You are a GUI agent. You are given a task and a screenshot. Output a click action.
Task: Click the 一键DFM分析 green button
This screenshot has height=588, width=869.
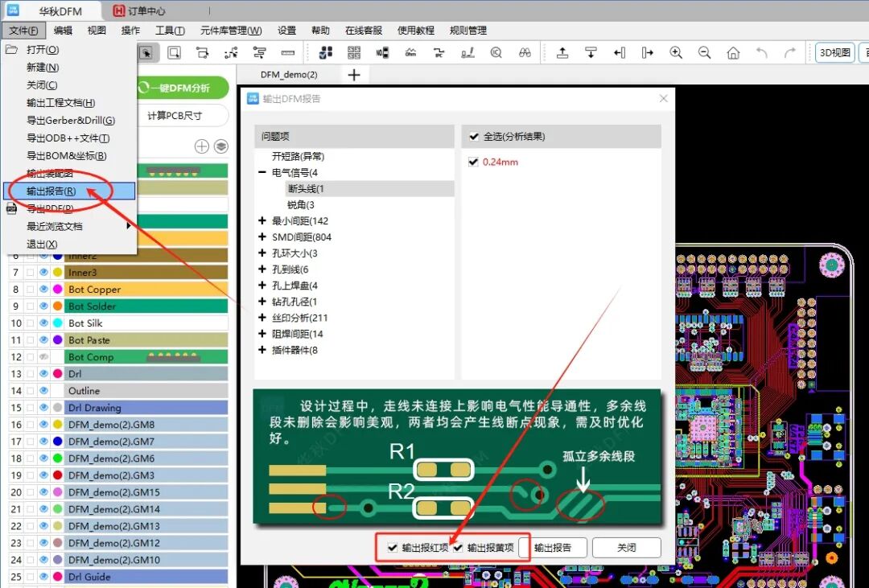coord(183,88)
